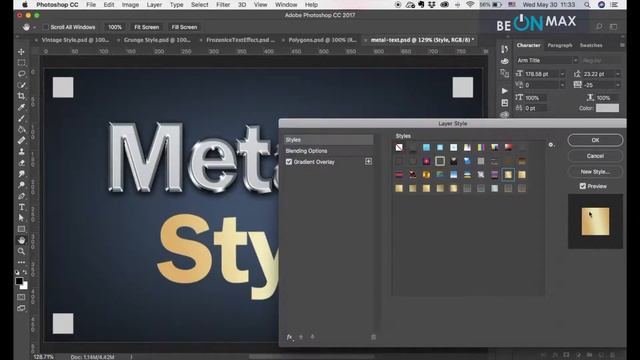This screenshot has width=640, height=360.
Task: Select the Pen tool
Action: point(21,196)
